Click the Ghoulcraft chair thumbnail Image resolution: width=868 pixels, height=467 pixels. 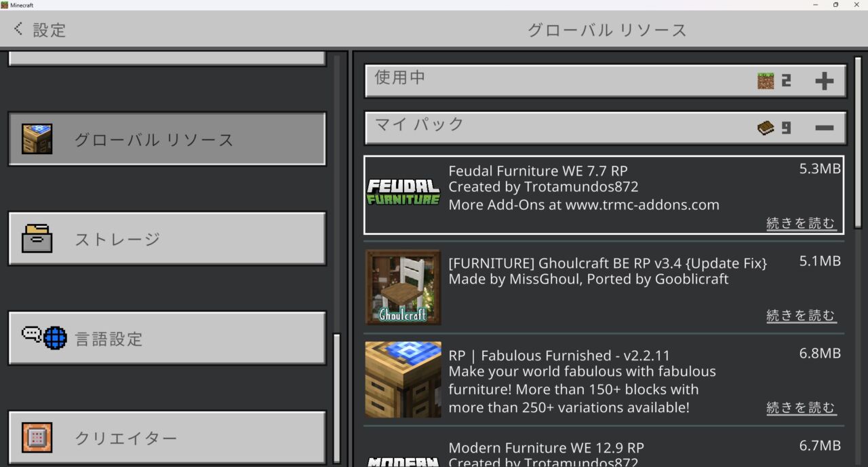click(x=403, y=286)
